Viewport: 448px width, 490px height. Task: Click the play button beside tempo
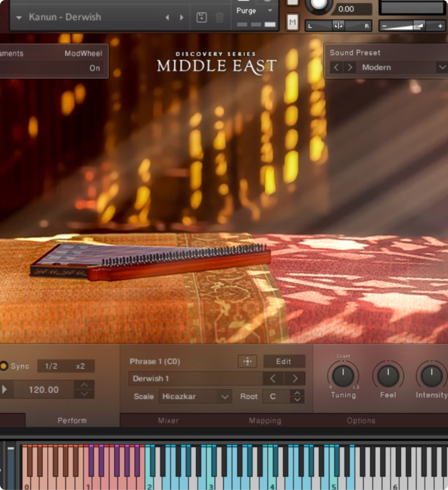pyautogui.click(x=4, y=389)
